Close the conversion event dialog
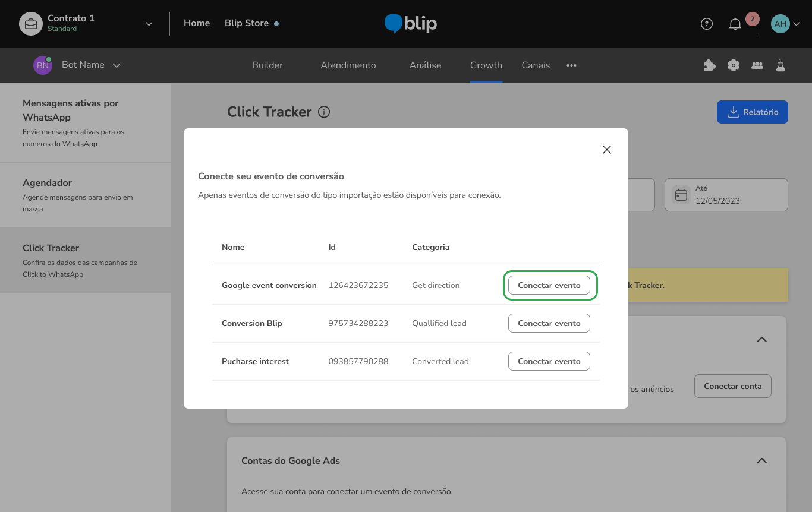812x512 pixels. click(x=606, y=150)
